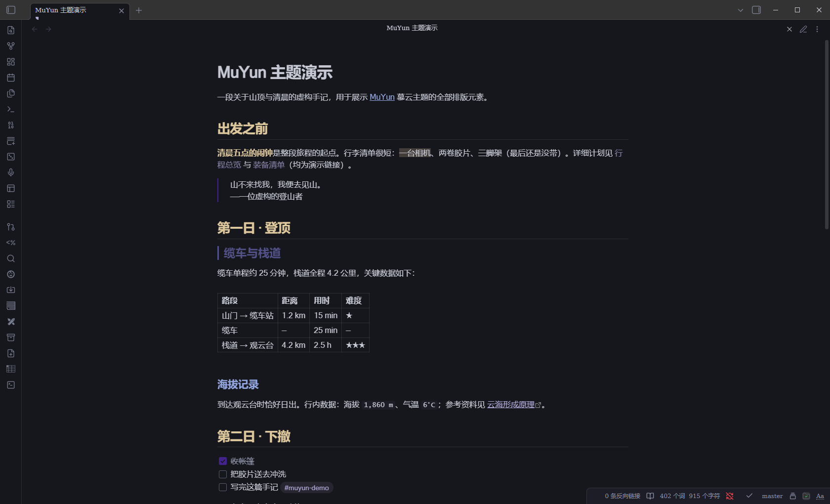Click the 缆车与栈道 heading

coord(252,253)
